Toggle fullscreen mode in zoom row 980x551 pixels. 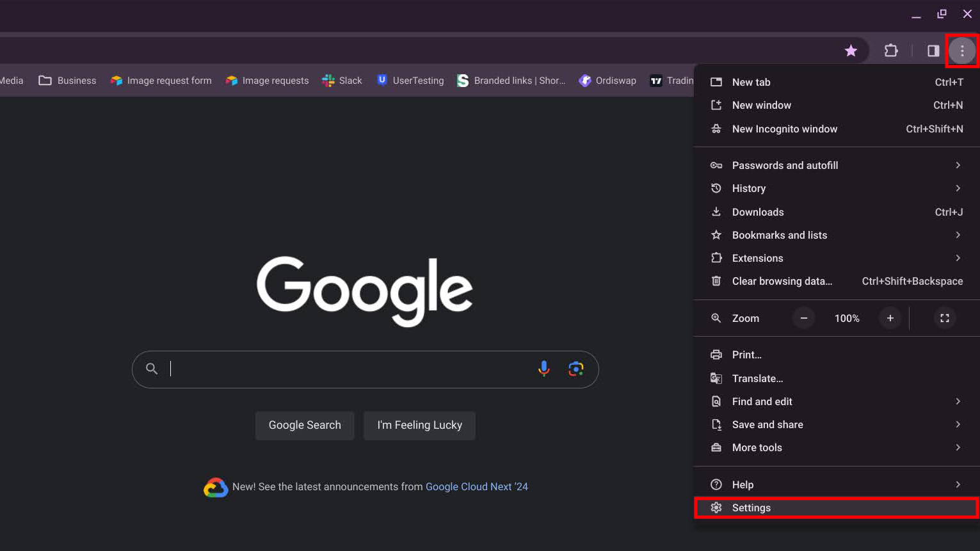click(944, 318)
